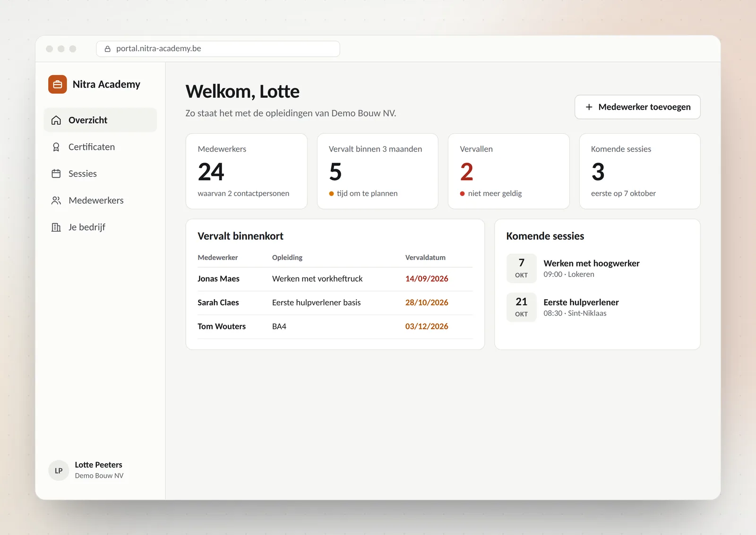Click the 7 OKT date badge
This screenshot has width=756, height=535.
[x=522, y=268]
